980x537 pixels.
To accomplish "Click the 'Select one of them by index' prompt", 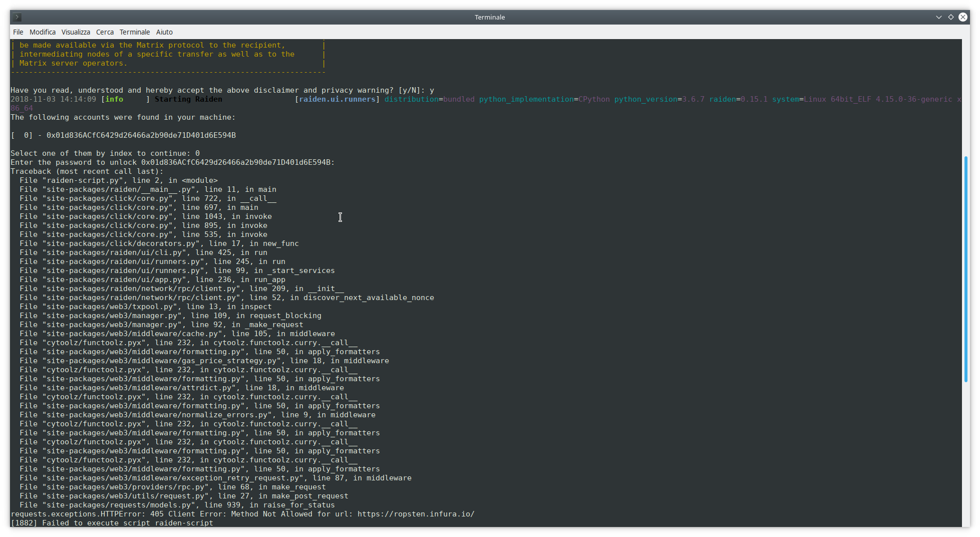I will [x=105, y=153].
